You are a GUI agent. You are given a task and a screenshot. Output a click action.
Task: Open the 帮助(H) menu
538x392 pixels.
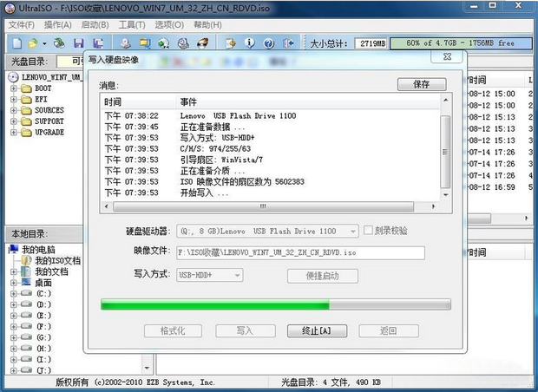207,25
